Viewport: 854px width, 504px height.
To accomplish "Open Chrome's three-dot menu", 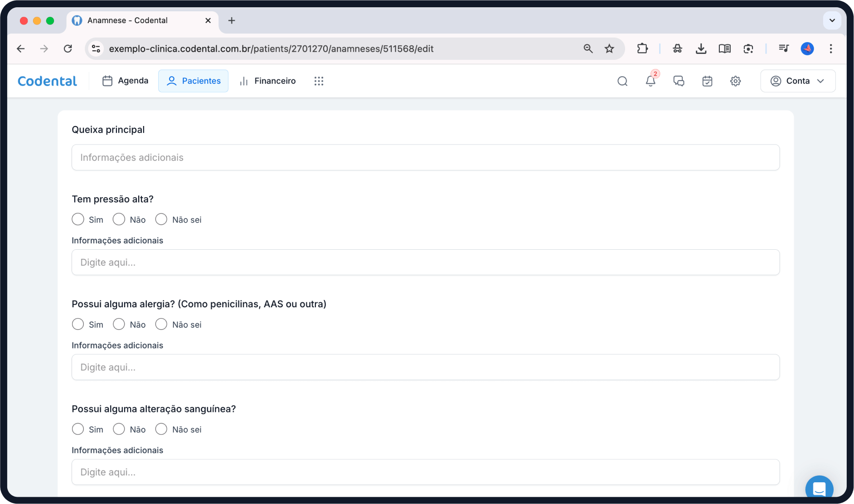I will click(x=830, y=48).
